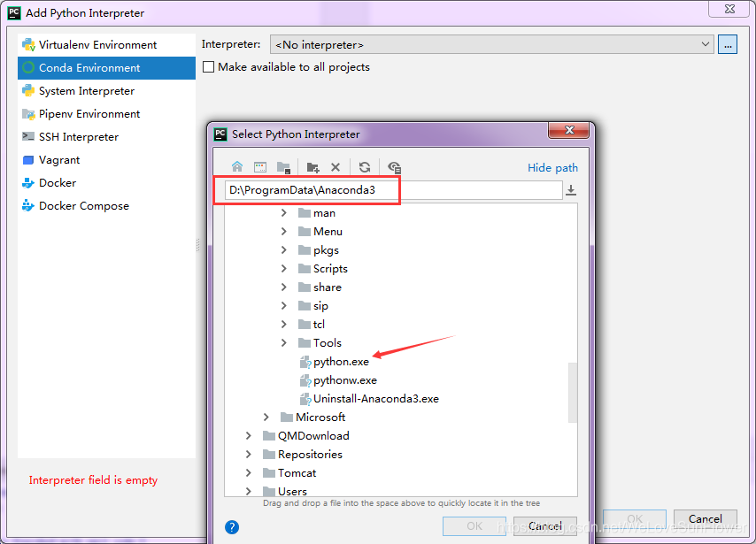The width and height of the screenshot is (756, 544).
Task: Open the help question mark icon
Action: coord(232,526)
